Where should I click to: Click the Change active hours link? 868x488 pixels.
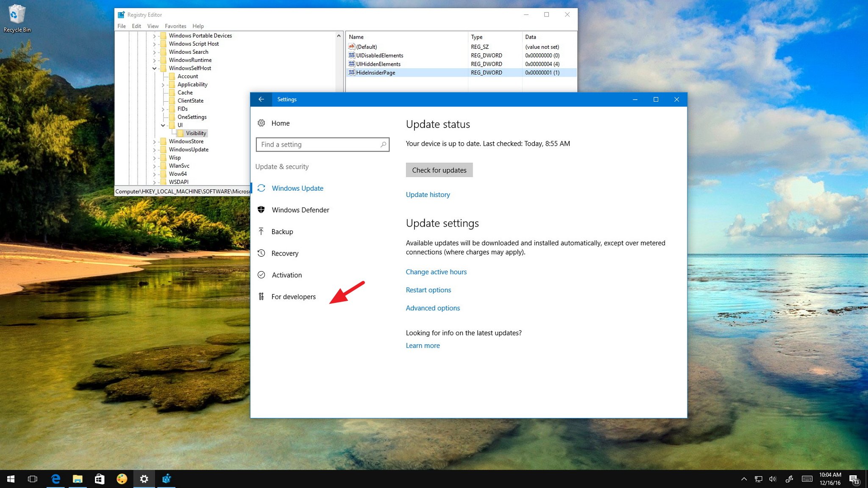436,272
